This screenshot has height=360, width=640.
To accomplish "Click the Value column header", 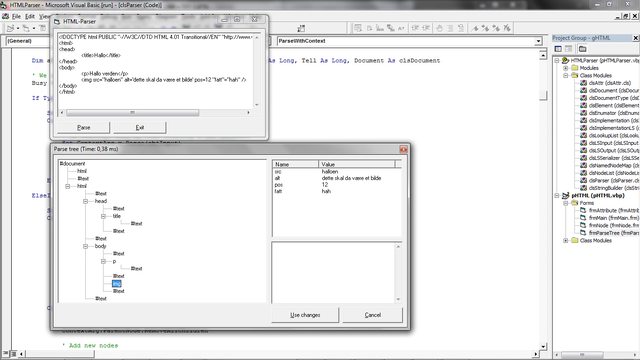I will tap(357, 164).
